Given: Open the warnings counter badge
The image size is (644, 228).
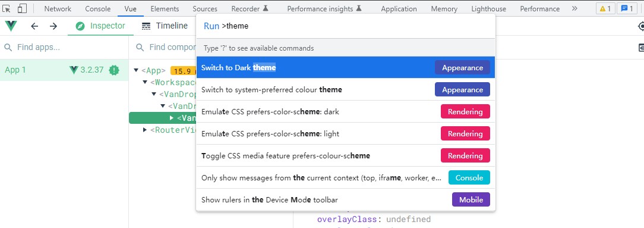Looking at the screenshot, I should pos(605,9).
